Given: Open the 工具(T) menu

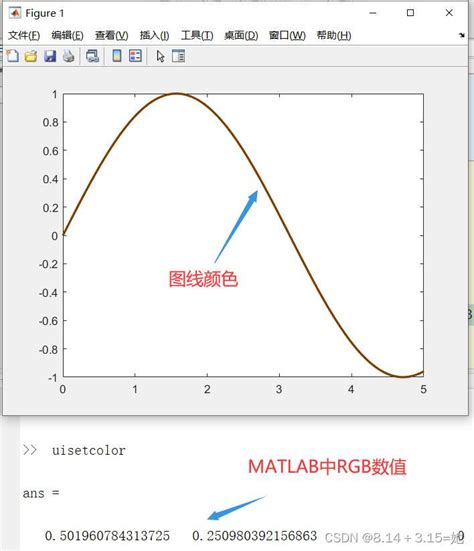Looking at the screenshot, I should [197, 35].
